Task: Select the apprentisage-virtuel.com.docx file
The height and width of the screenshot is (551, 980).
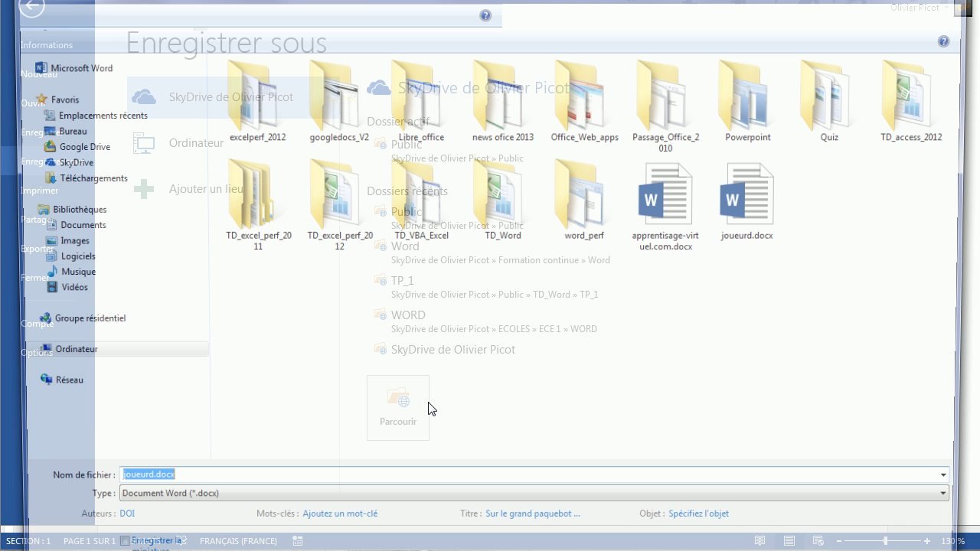Action: (x=665, y=205)
